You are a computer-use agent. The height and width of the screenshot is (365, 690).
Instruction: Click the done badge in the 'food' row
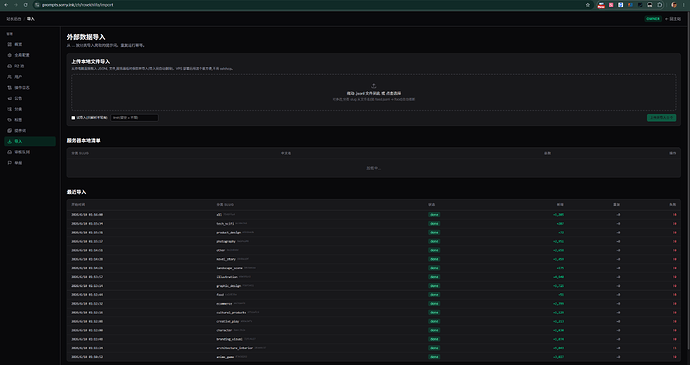[434, 295]
